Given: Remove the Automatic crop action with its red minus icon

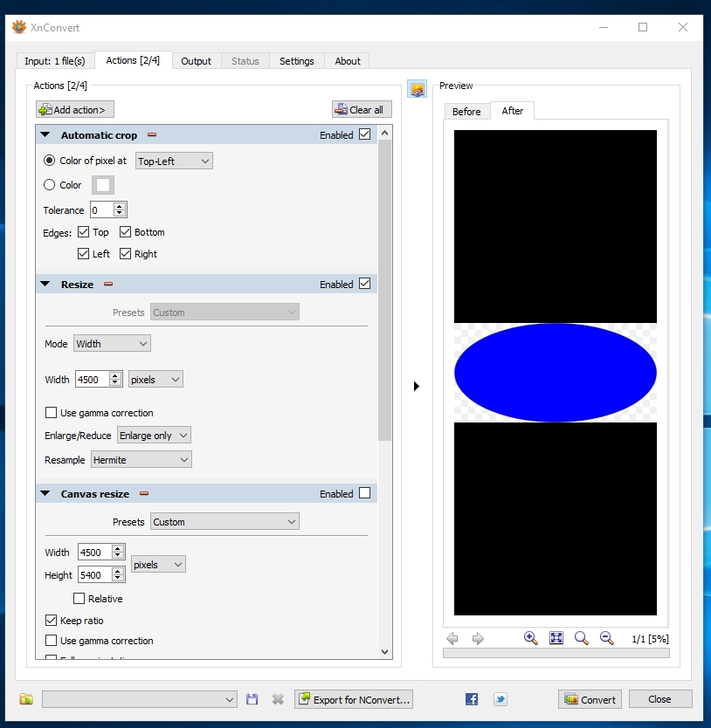Looking at the screenshot, I should pos(151,135).
